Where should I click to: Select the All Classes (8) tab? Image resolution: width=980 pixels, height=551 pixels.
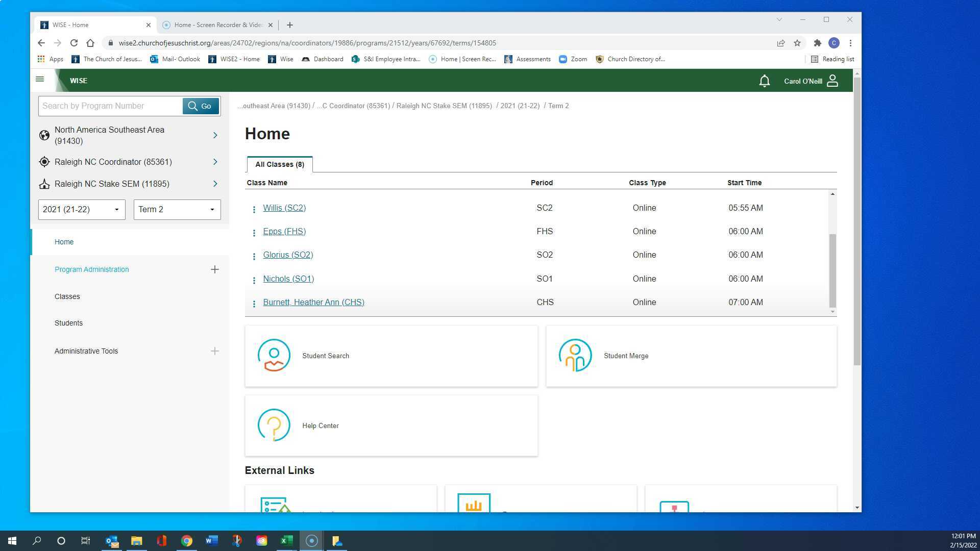click(x=280, y=164)
